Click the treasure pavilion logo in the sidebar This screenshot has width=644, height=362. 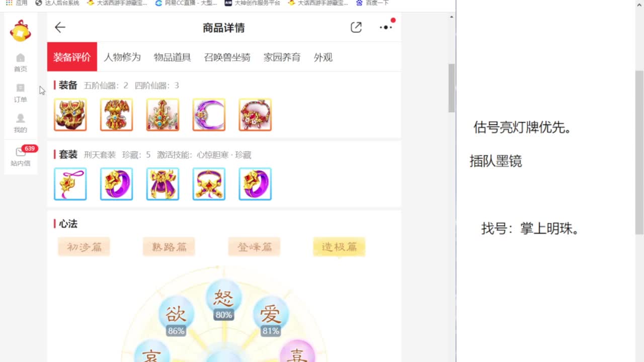(21, 31)
